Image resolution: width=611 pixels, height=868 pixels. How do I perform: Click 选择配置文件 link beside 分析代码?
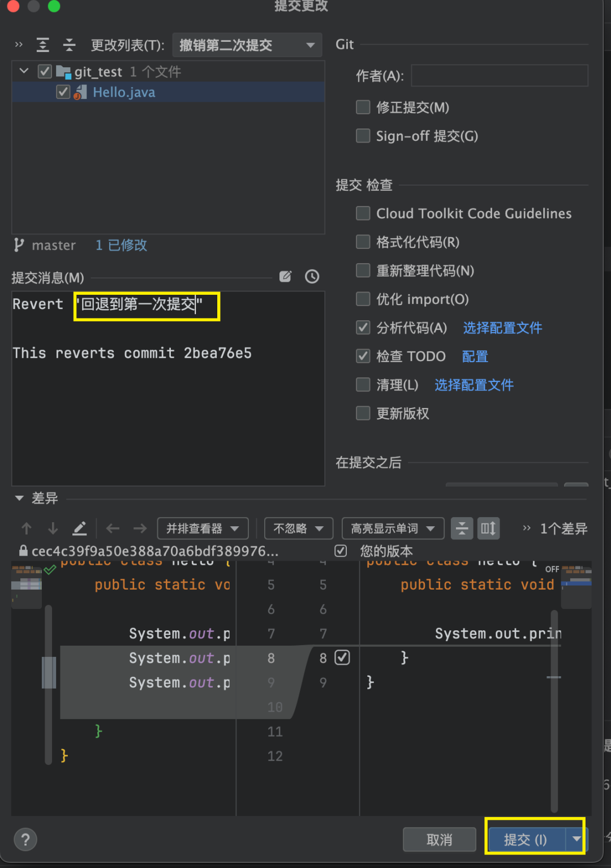(502, 328)
